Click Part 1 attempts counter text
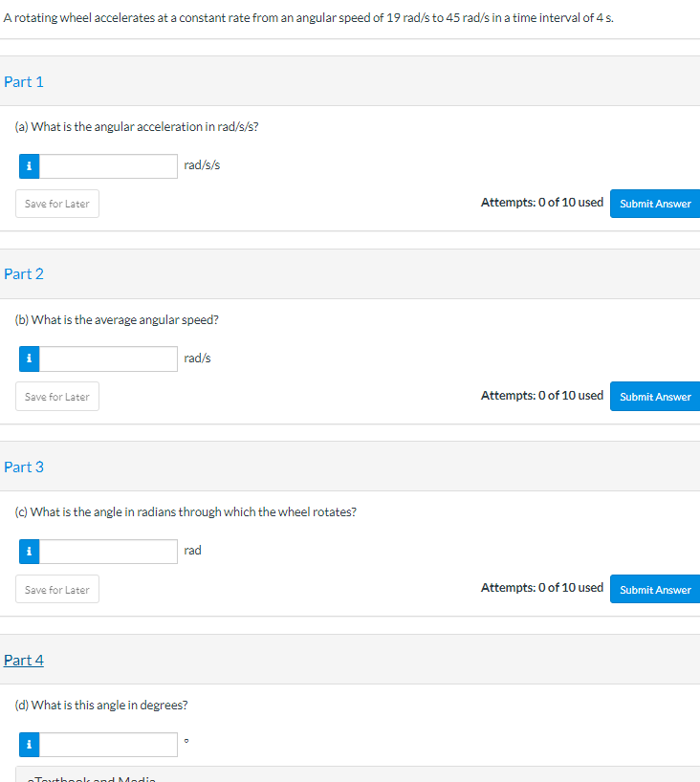 pyautogui.click(x=542, y=203)
